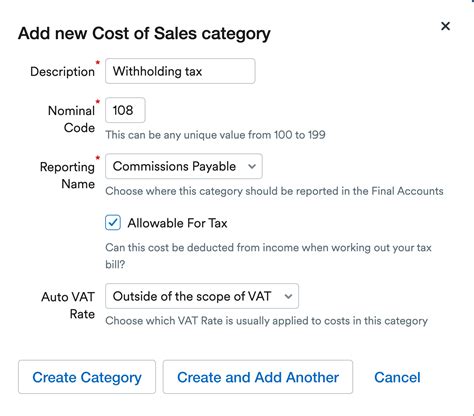This screenshot has width=474, height=416.
Task: Cancel adding the new category
Action: pyautogui.click(x=397, y=377)
